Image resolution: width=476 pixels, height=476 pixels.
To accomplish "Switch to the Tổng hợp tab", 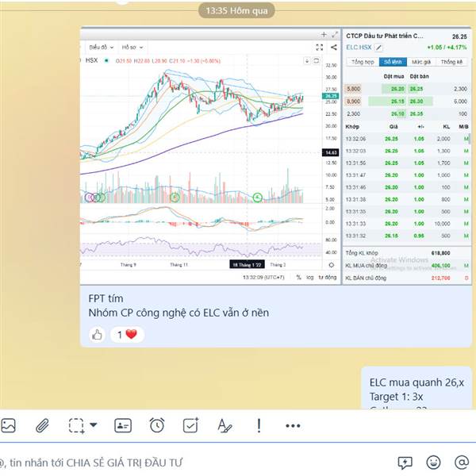I will point(363,62).
